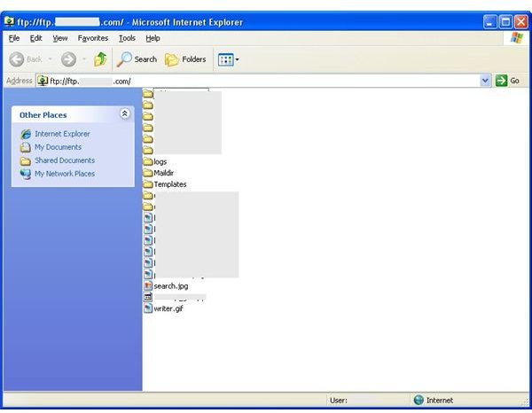Image resolution: width=532 pixels, height=413 pixels.
Task: Collapse the Other Places panel
Action: tap(124, 113)
